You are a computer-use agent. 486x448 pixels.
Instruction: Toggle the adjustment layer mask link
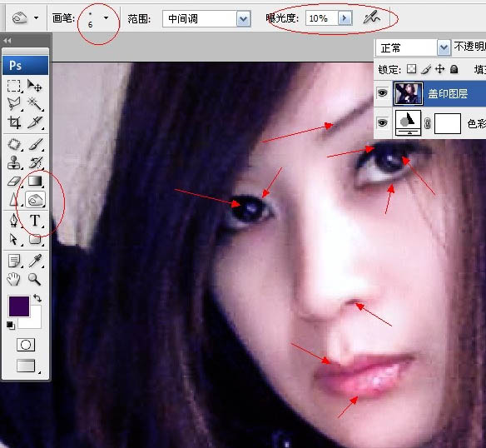click(x=428, y=123)
